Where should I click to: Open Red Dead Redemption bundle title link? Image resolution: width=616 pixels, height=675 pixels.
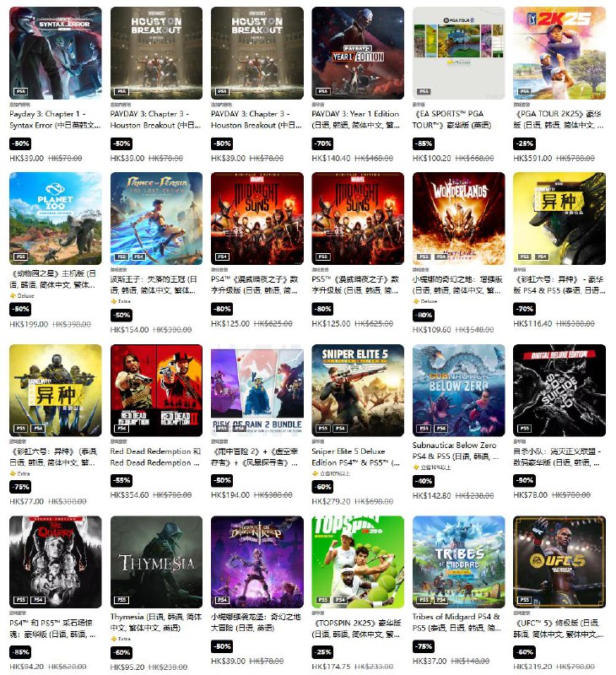pos(155,457)
